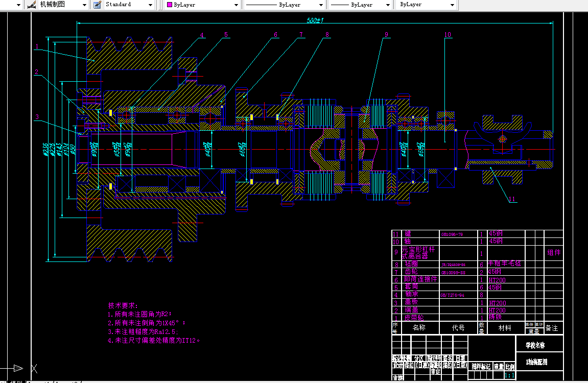Click the 轴承 name cell in row 4
Viewport: 588px width, 383px height.
pyautogui.click(x=420, y=295)
